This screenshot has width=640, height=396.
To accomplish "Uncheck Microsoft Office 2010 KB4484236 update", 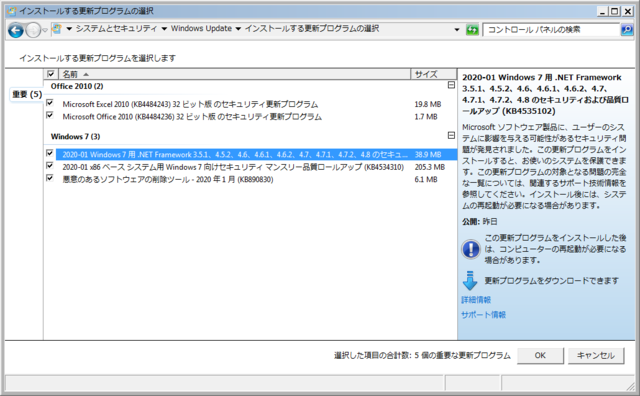I will point(50,115).
